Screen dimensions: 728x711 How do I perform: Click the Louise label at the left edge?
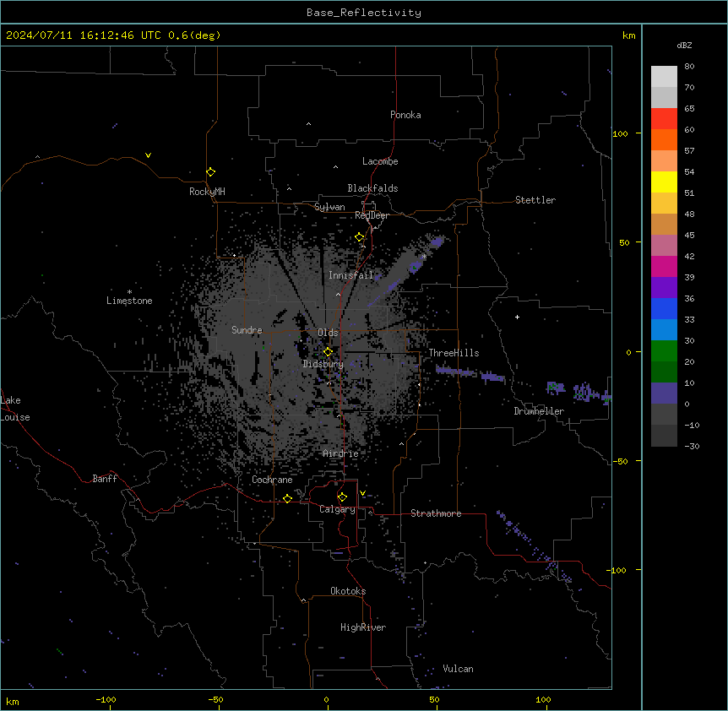pyautogui.click(x=15, y=417)
